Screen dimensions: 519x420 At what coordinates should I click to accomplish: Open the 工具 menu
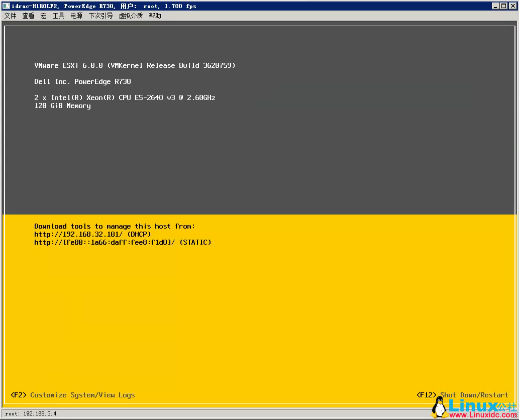tap(58, 16)
